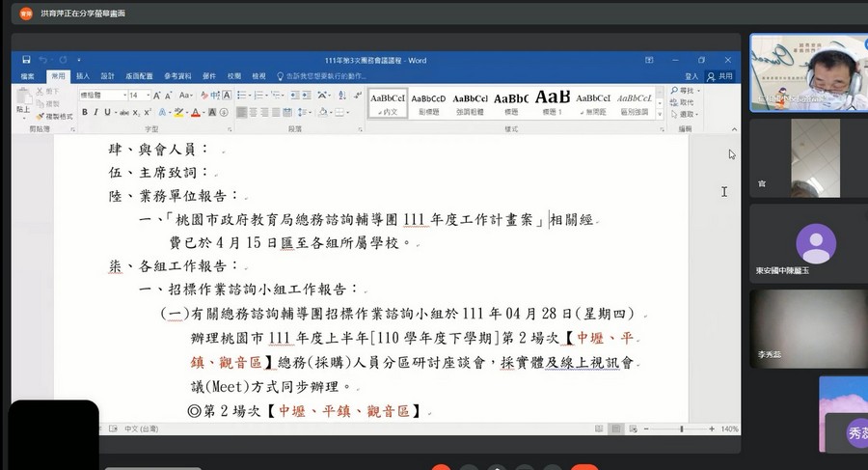This screenshot has height=470, width=868.
Task: Toggle Superscript formatting
Action: click(x=148, y=113)
